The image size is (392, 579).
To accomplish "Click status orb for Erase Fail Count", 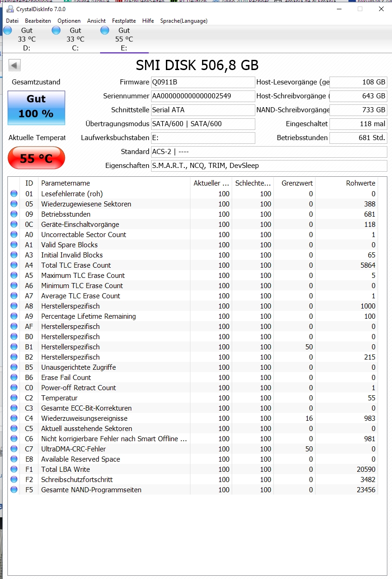I will 14,378.
